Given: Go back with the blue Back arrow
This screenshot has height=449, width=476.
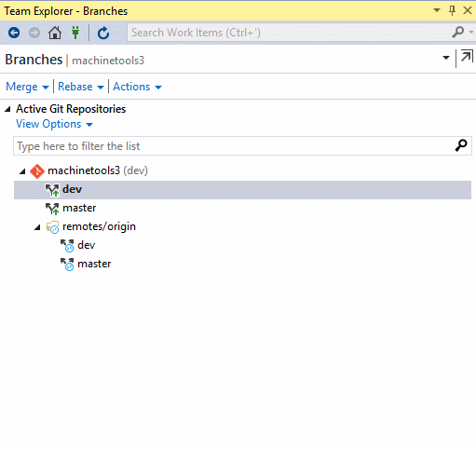Looking at the screenshot, I should click(x=14, y=33).
